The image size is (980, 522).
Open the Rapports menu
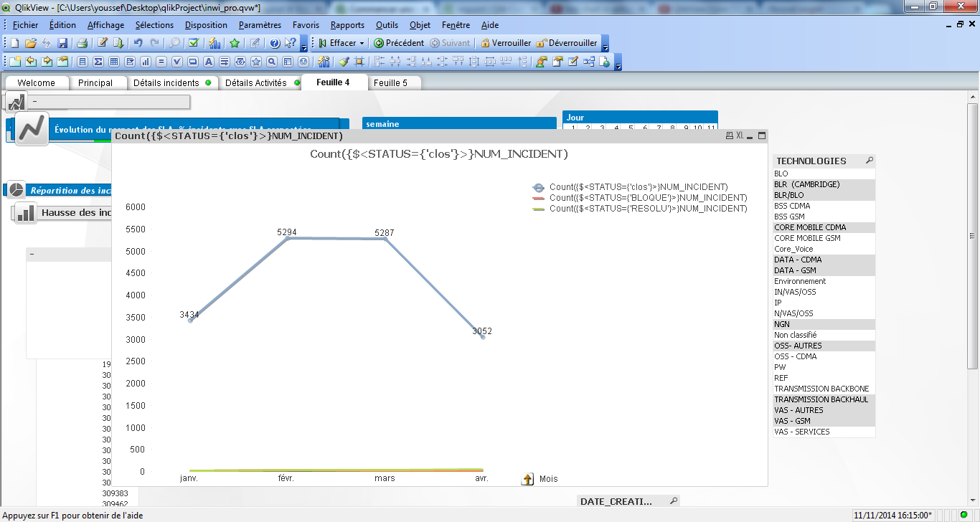(347, 25)
